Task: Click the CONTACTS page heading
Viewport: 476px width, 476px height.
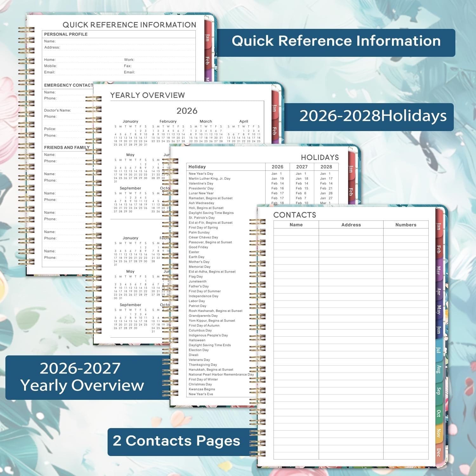Action: (x=295, y=215)
